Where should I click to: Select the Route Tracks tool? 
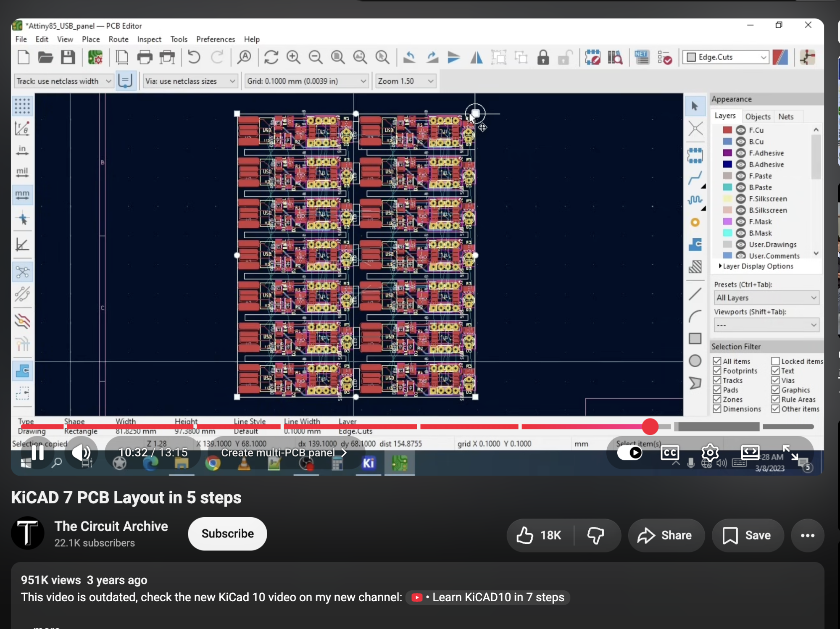pyautogui.click(x=695, y=178)
